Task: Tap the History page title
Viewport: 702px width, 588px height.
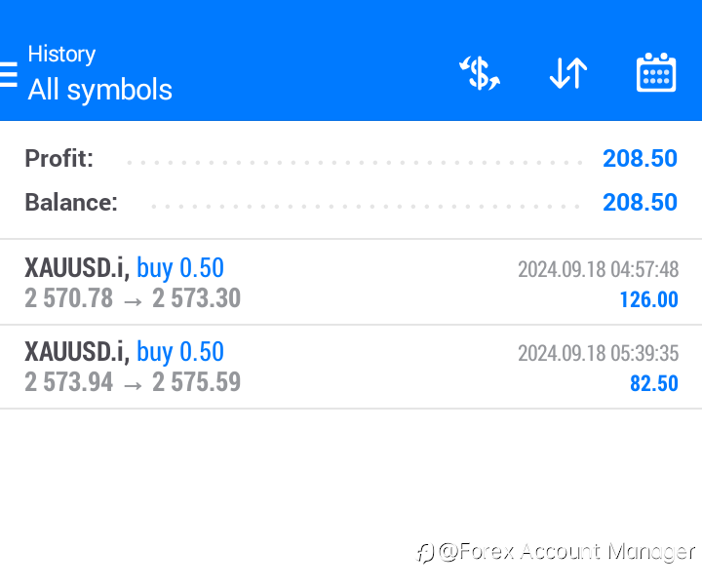Action: click(61, 54)
